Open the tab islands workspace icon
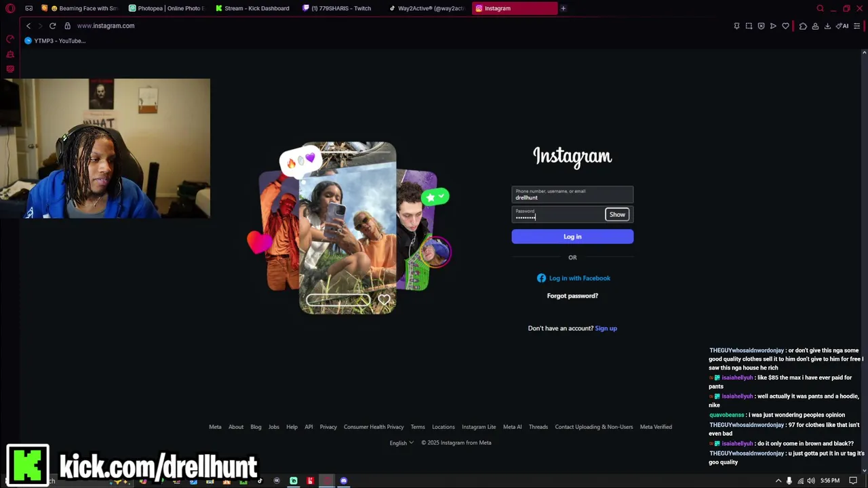The image size is (868, 488). pos(28,8)
